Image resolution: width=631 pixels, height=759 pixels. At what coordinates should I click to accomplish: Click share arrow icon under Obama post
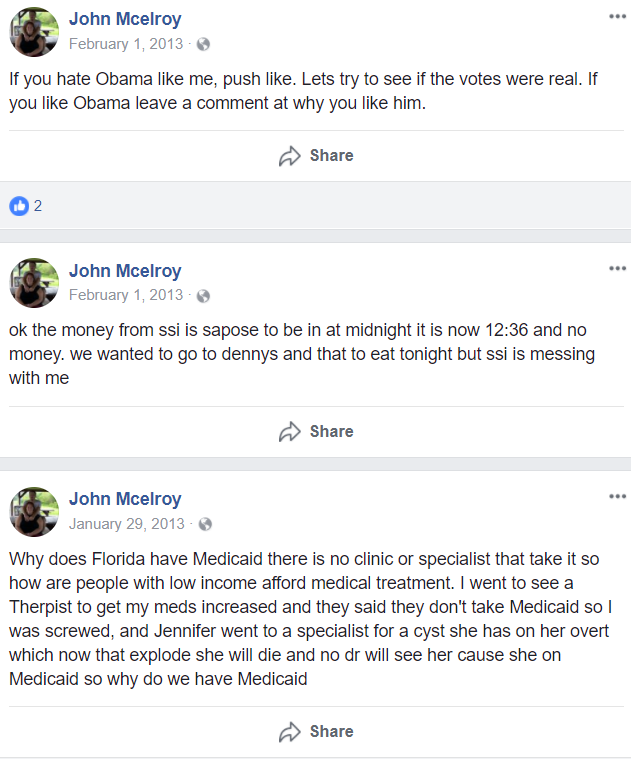tap(290, 156)
